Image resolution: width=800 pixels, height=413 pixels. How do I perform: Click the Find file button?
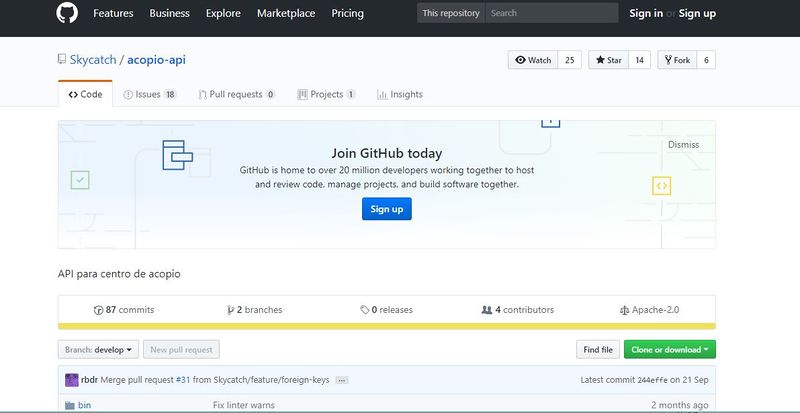597,349
